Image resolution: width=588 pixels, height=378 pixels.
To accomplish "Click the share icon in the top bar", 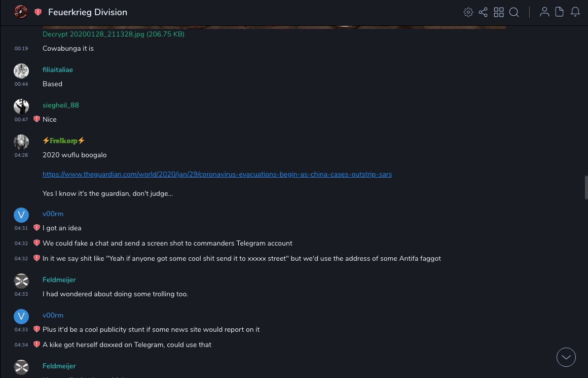I will (483, 12).
